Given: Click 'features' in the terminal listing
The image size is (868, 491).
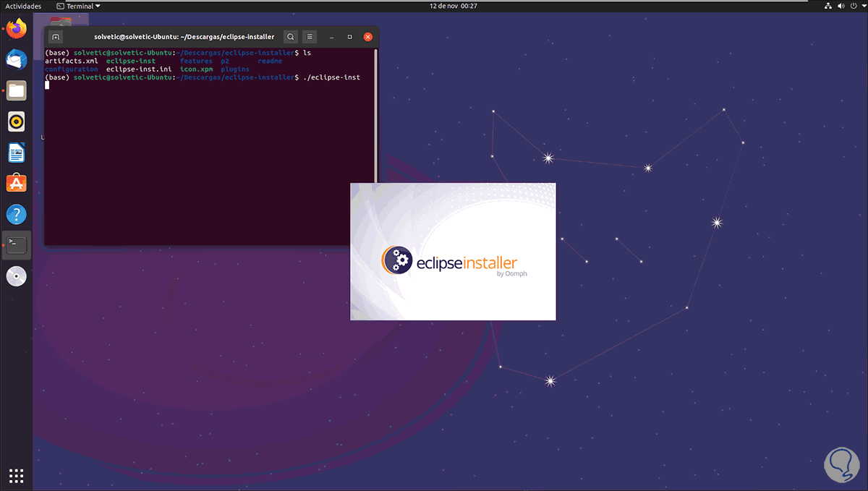Looking at the screenshot, I should tap(196, 61).
